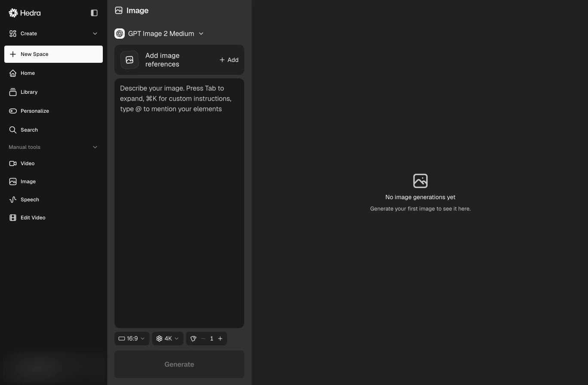Click 'Generate your first image' hint text

420,209
